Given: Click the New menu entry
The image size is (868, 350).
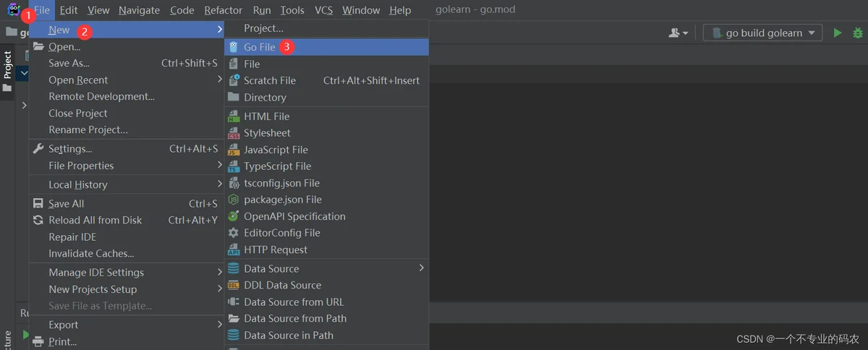Looking at the screenshot, I should tap(125, 30).
